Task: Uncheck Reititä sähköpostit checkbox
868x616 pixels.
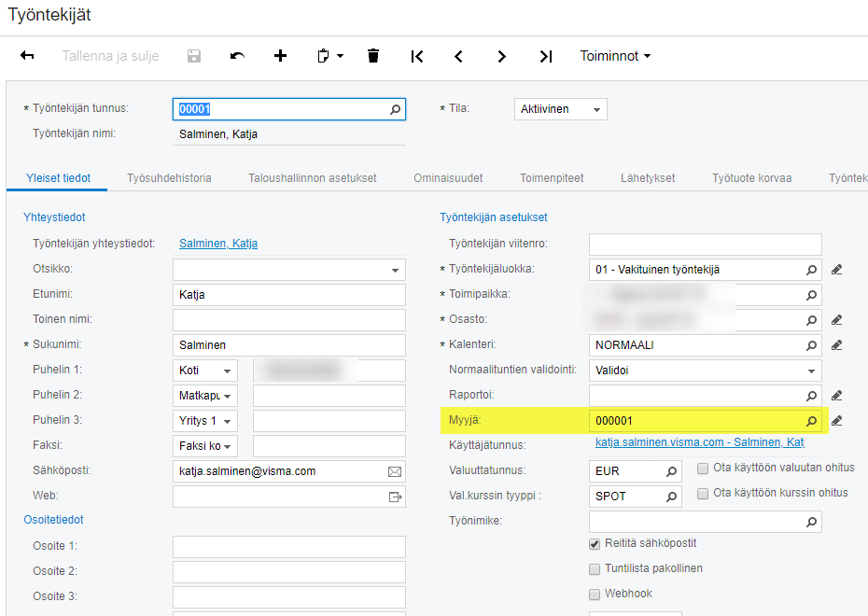Action: [x=595, y=543]
